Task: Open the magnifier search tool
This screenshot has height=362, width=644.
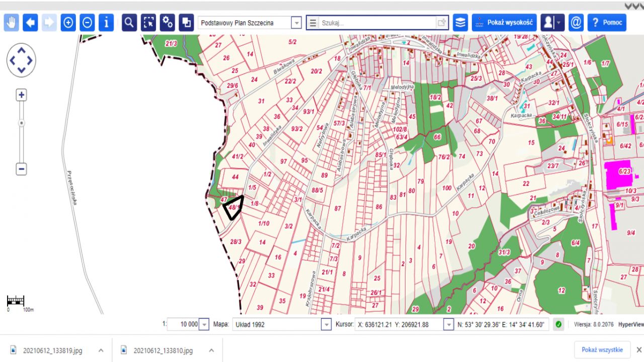Action: click(129, 23)
